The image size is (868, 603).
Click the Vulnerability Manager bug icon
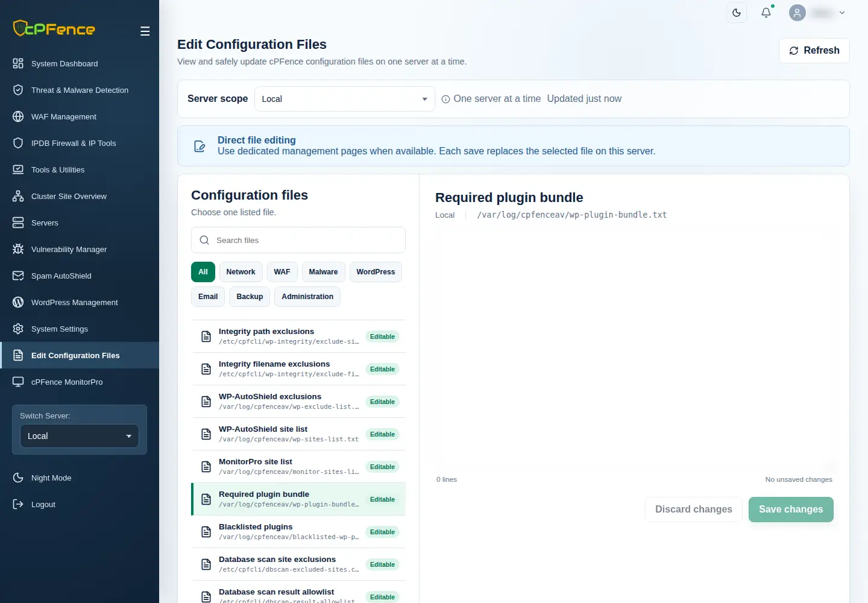point(18,249)
